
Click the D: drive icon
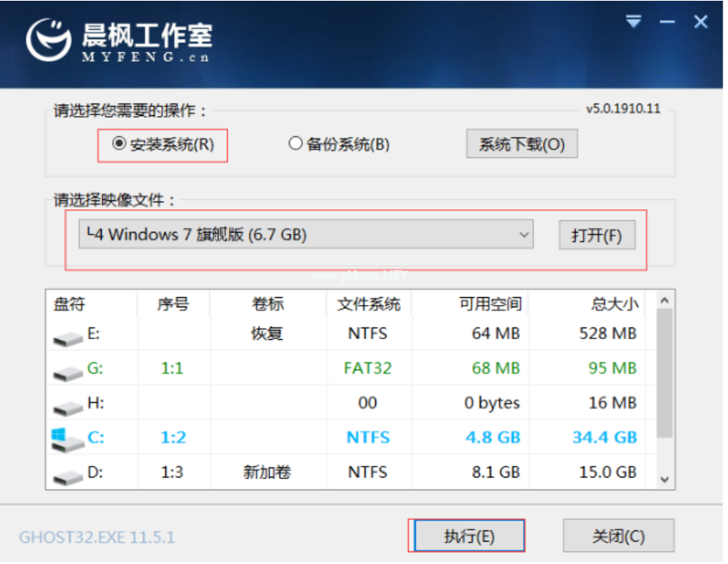point(68,475)
